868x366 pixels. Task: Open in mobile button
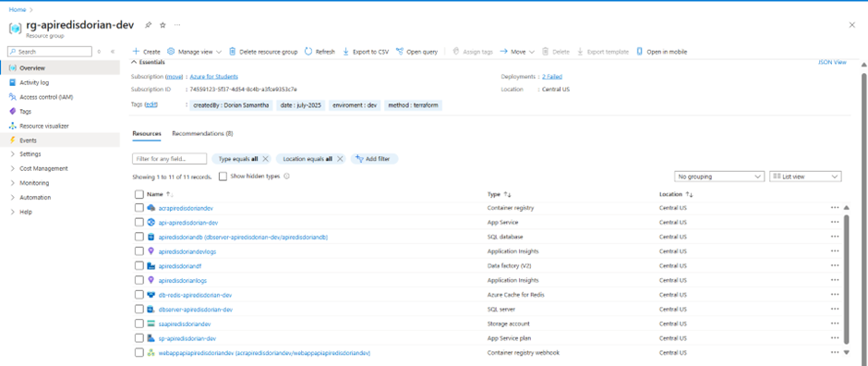click(x=661, y=52)
